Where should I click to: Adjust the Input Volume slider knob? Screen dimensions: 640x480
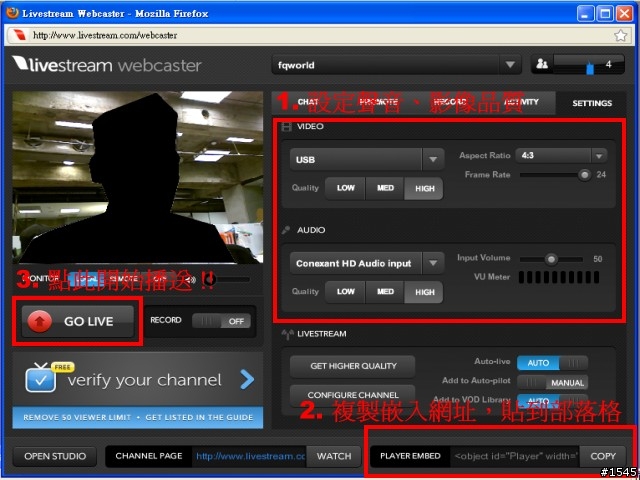point(551,259)
